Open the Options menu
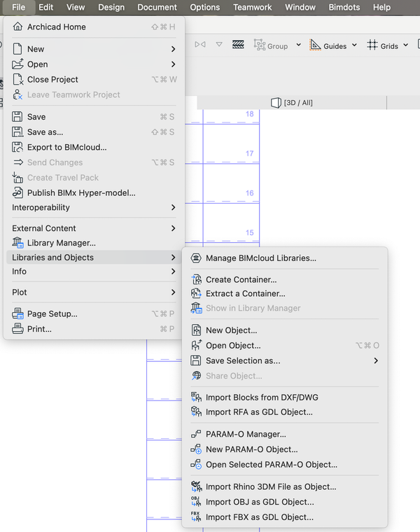Image resolution: width=420 pixels, height=532 pixels. click(x=205, y=7)
